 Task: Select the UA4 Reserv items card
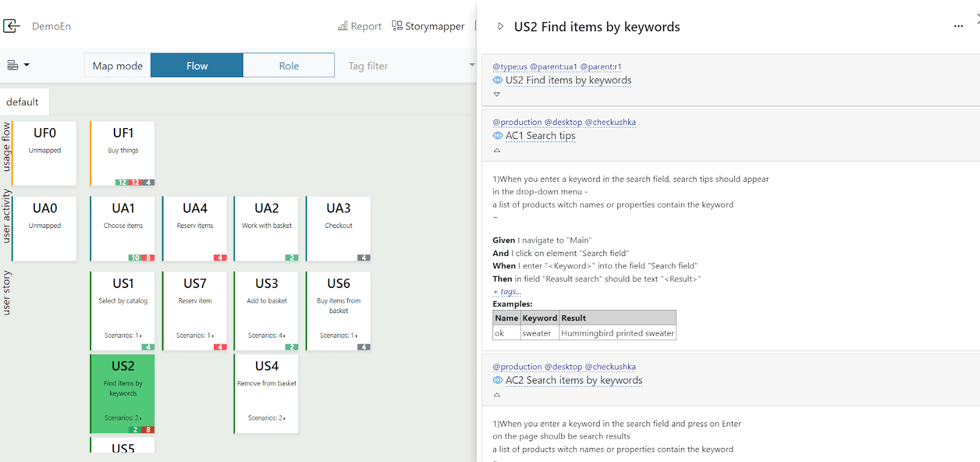[x=195, y=229]
